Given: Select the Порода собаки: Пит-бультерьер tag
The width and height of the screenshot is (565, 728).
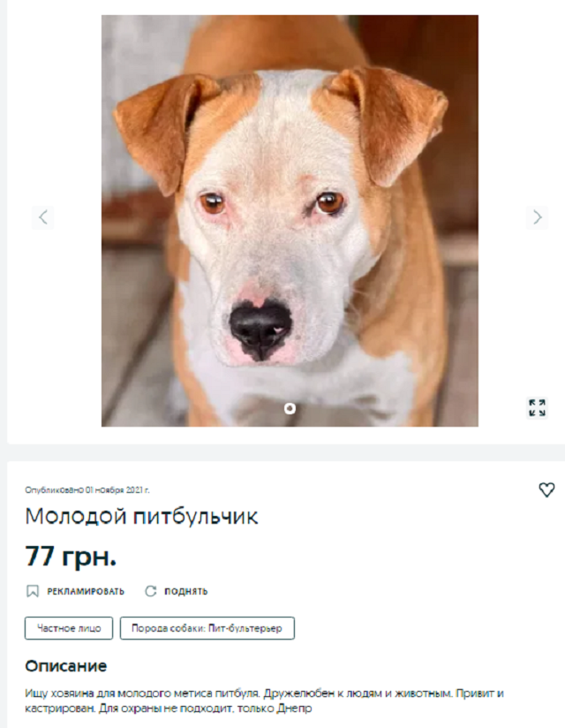Looking at the screenshot, I should (x=207, y=628).
